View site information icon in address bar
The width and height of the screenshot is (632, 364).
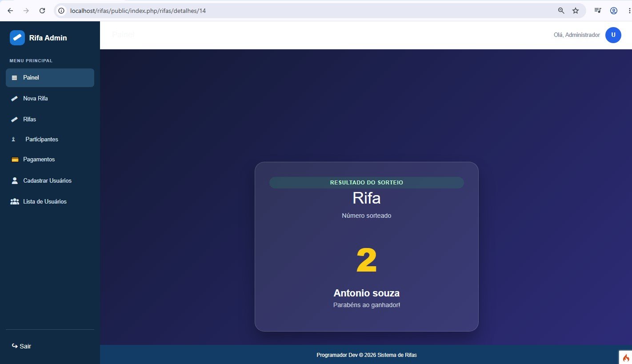pyautogui.click(x=62, y=11)
